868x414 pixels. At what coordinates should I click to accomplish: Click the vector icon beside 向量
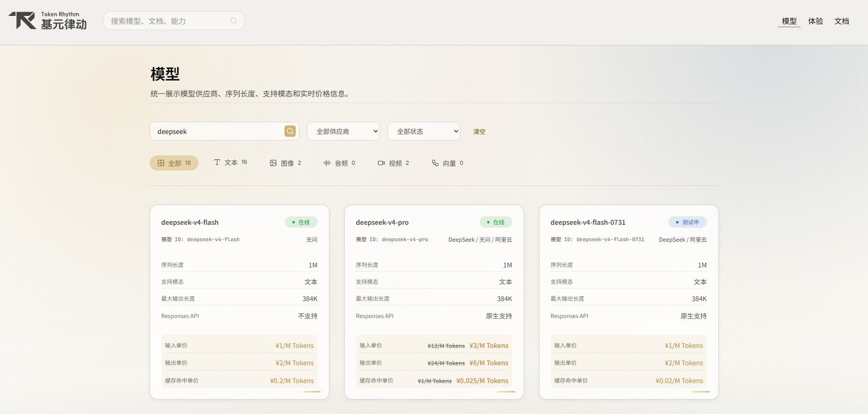point(435,163)
